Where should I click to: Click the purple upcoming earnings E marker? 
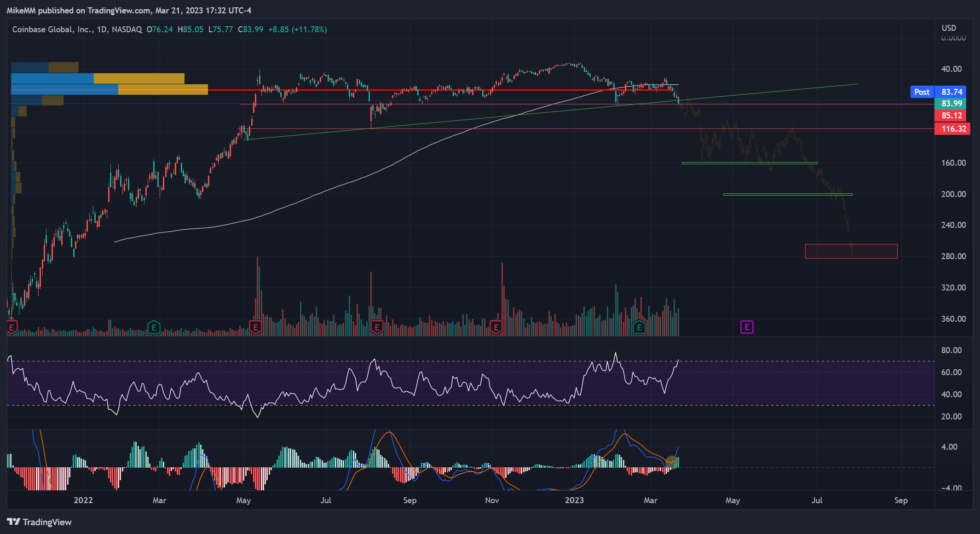tap(747, 327)
